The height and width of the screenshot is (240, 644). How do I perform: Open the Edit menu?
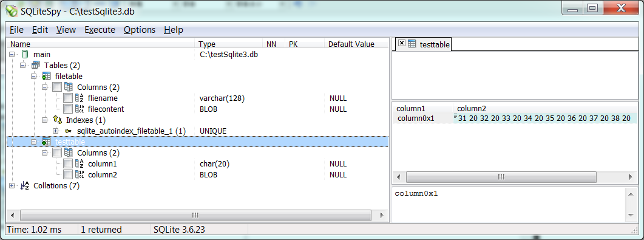pos(40,30)
